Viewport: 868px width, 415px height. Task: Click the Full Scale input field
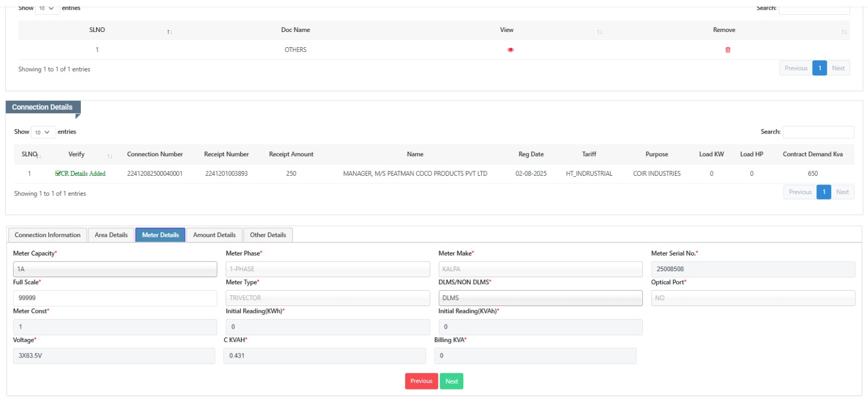click(114, 298)
